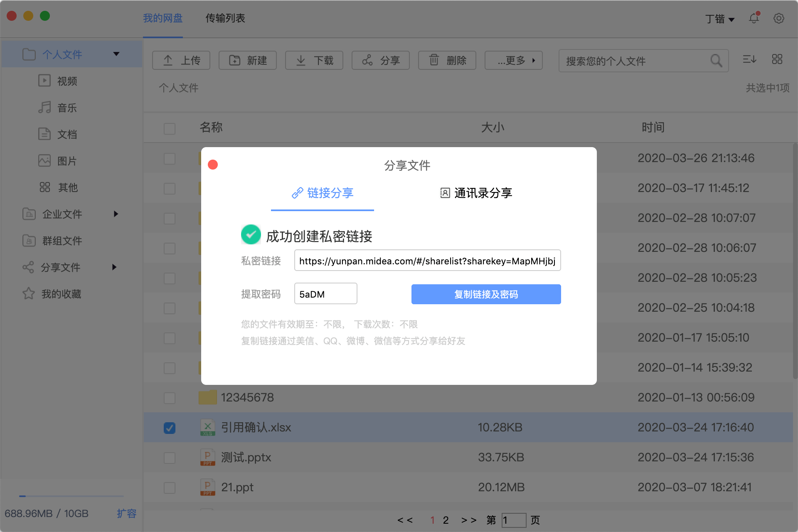Click file name 引用确认.xlsx
Image resolution: width=798 pixels, height=532 pixels.
coord(256,427)
